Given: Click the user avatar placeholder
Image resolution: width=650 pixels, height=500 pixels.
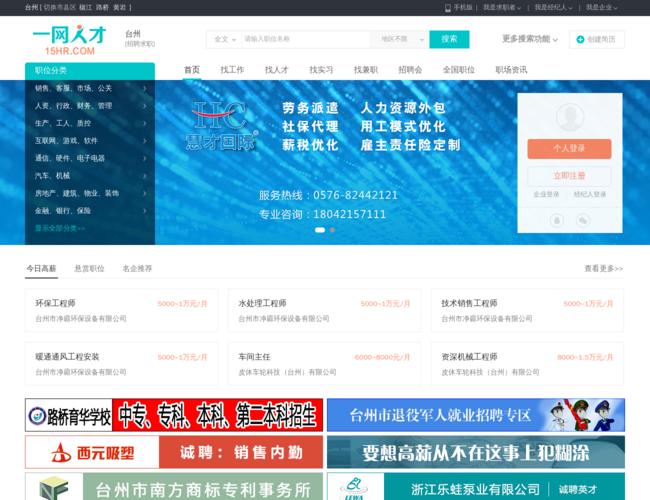Looking at the screenshot, I should pos(570,117).
